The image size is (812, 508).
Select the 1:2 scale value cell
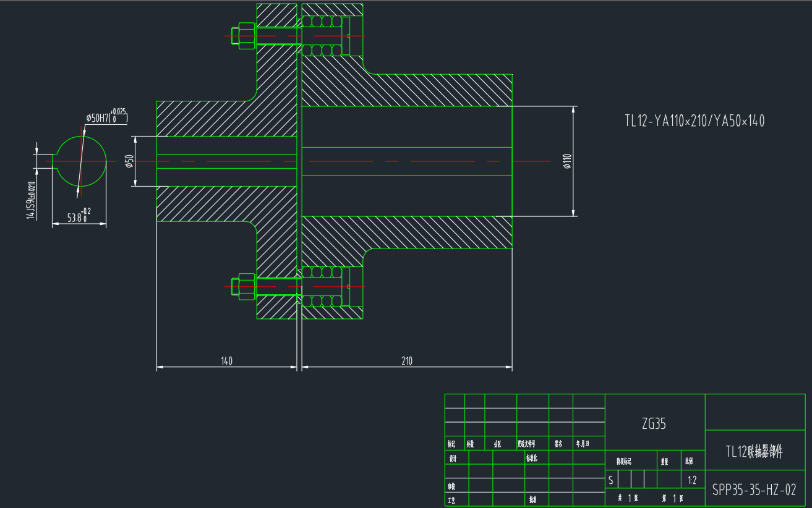693,480
